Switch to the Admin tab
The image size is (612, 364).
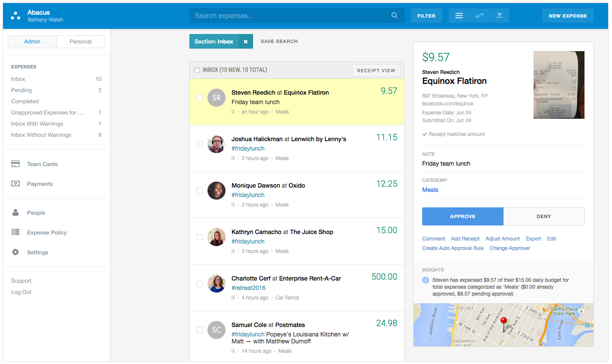(x=32, y=42)
